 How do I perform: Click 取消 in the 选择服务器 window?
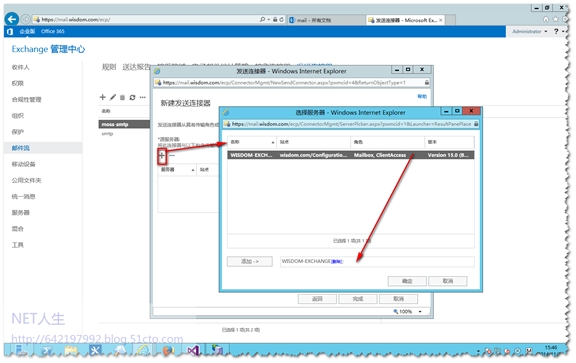(448, 281)
